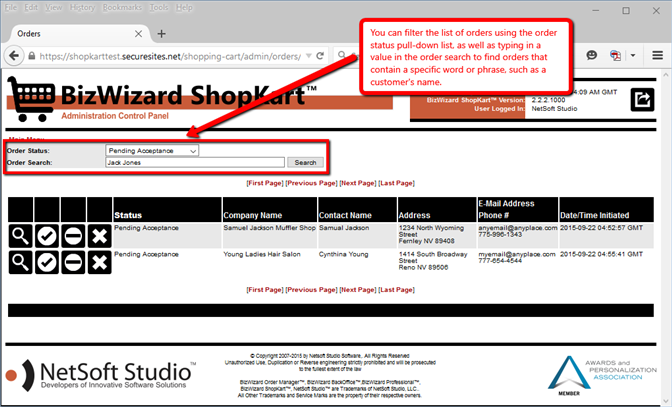
Task: Delete the Young Ladies Hair Salon order
Action: pyautogui.click(x=99, y=262)
